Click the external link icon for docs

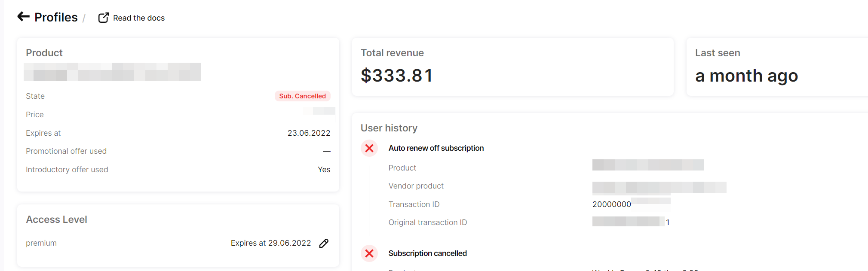point(103,18)
